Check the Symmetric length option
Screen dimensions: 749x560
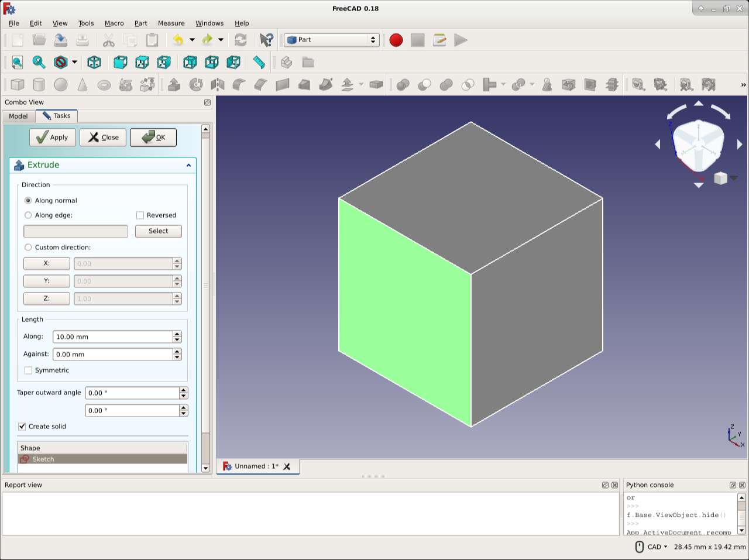coord(29,370)
